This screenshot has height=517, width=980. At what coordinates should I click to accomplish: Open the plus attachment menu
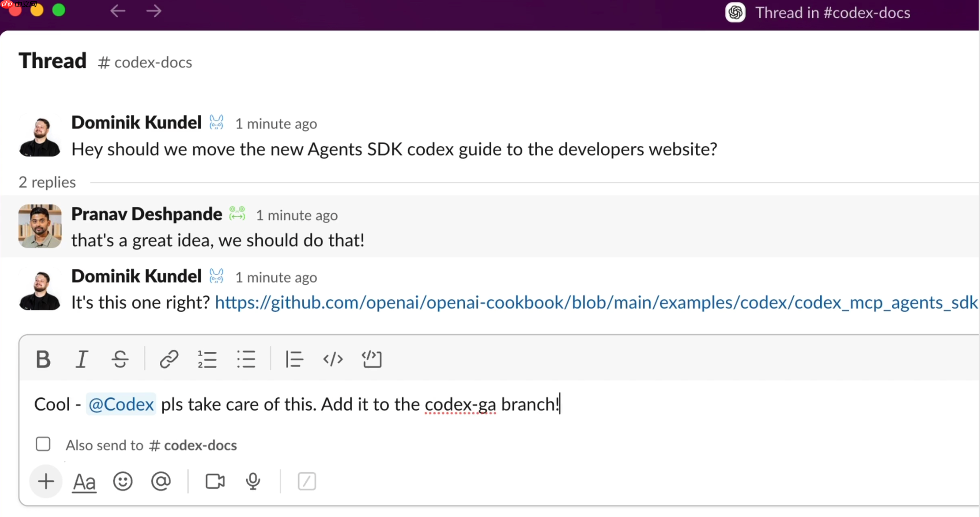coord(45,482)
